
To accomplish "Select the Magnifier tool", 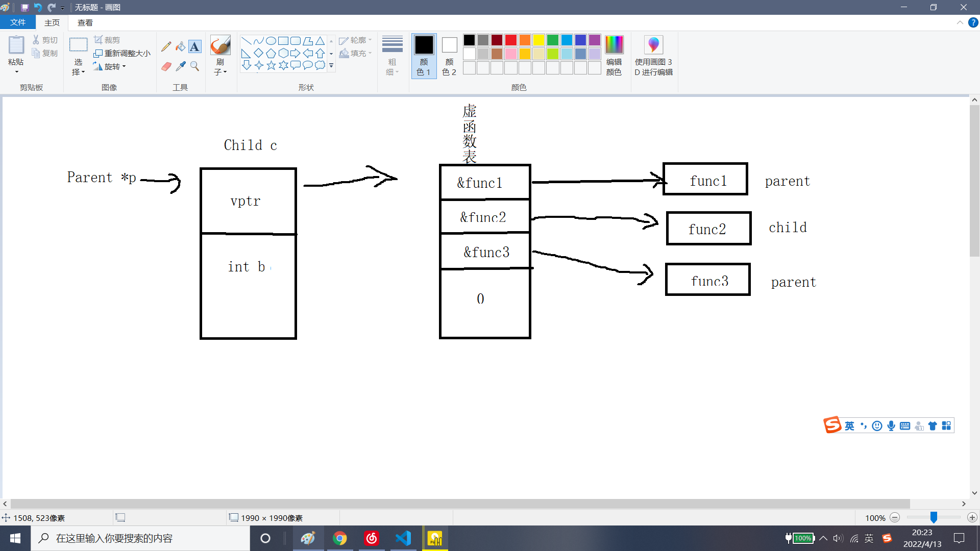I will [x=194, y=66].
